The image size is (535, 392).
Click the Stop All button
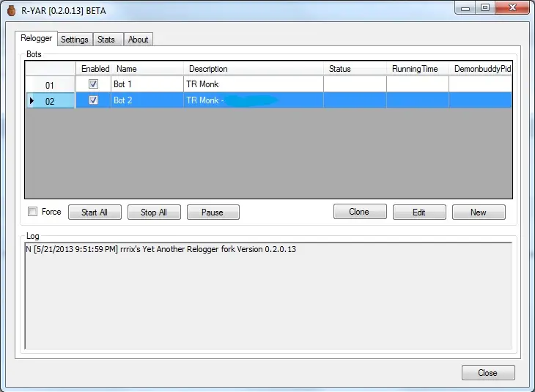point(153,212)
